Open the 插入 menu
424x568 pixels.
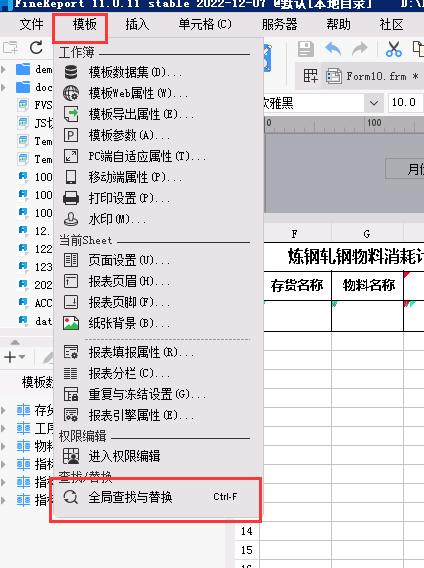137,25
